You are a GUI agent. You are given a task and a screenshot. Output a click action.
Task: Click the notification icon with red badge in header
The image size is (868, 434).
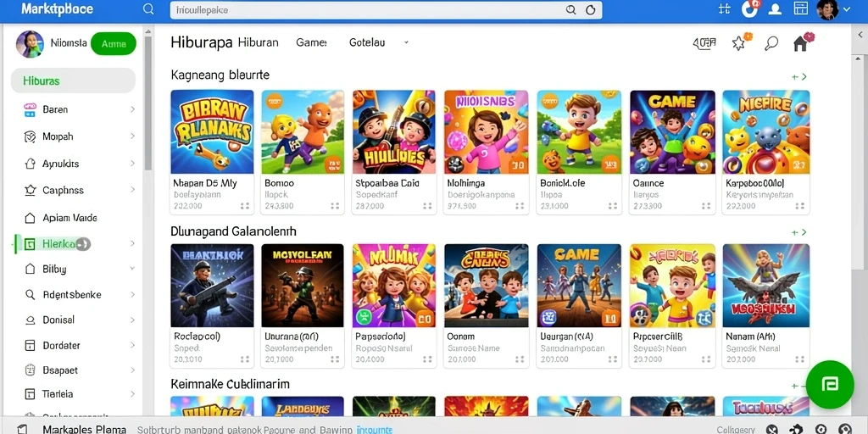(x=750, y=8)
